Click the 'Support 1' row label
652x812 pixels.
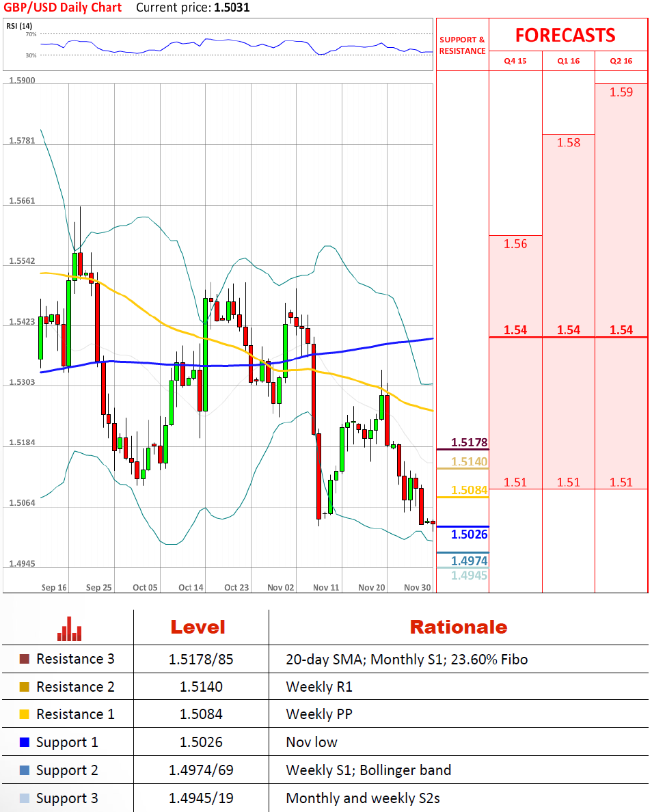(x=67, y=742)
